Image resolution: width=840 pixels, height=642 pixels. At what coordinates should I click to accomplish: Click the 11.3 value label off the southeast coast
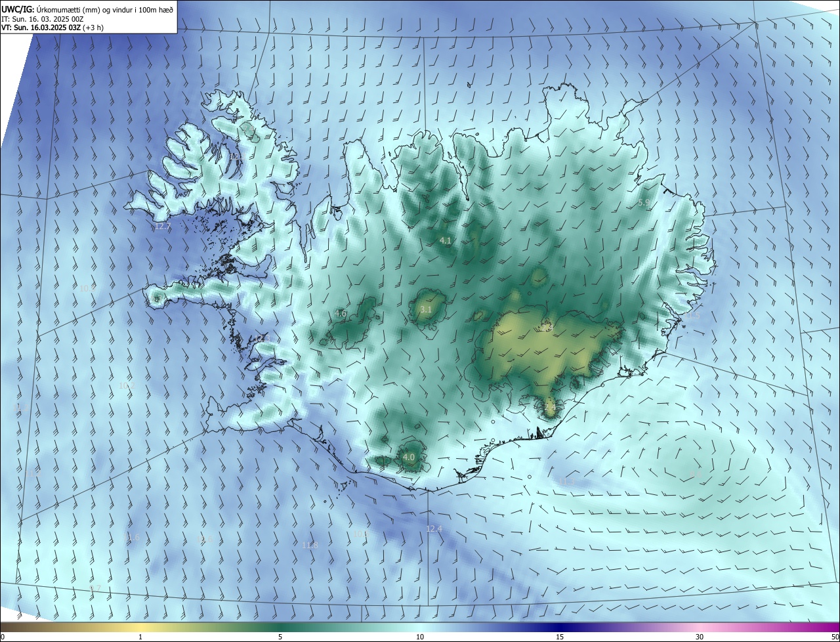[x=567, y=482]
